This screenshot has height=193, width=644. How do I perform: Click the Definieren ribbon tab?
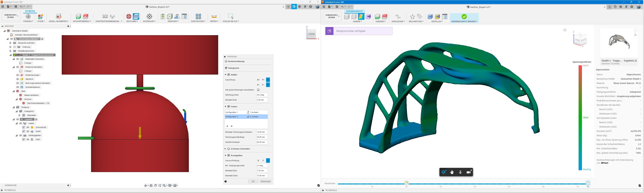[30, 11]
